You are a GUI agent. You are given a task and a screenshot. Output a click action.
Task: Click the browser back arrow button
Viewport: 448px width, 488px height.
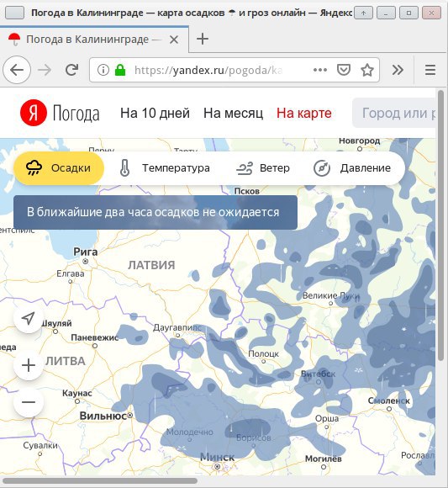tap(17, 70)
